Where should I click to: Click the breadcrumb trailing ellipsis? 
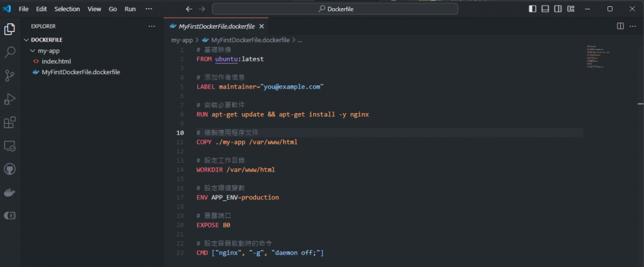click(299, 40)
